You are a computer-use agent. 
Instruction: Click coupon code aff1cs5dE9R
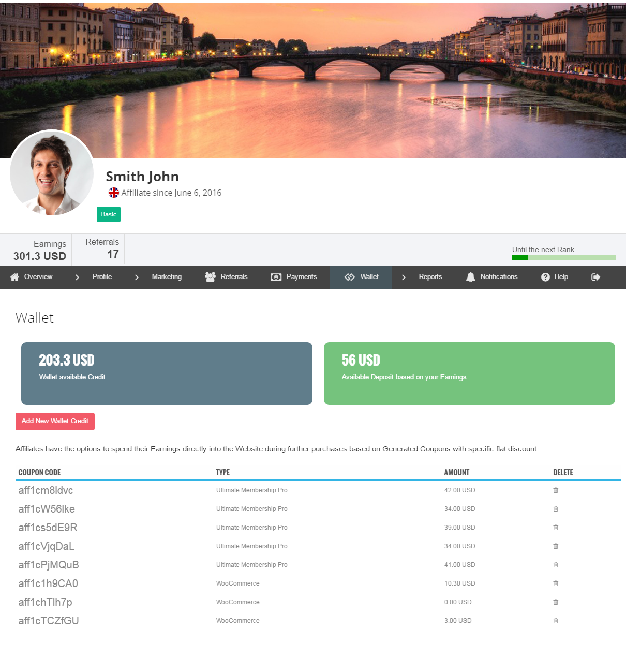point(48,528)
